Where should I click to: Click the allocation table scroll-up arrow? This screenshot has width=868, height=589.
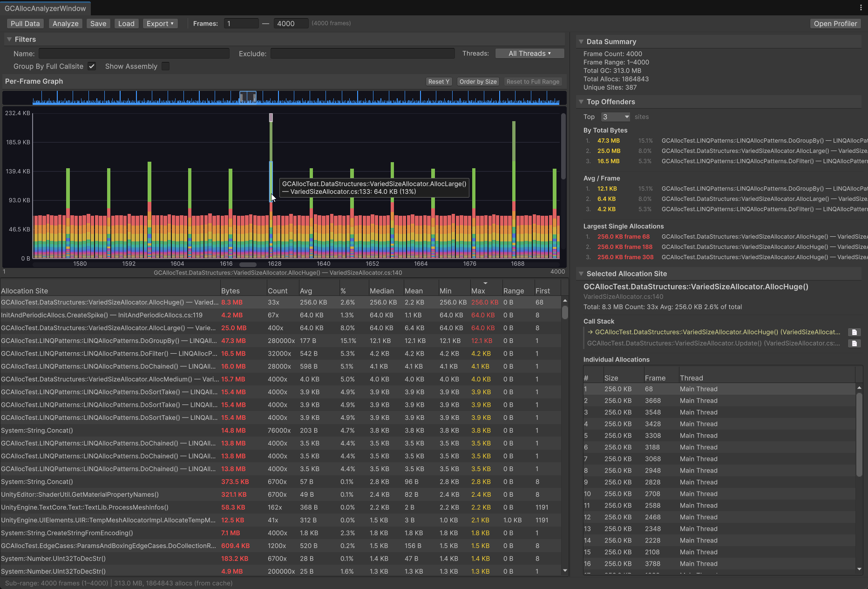click(x=565, y=301)
